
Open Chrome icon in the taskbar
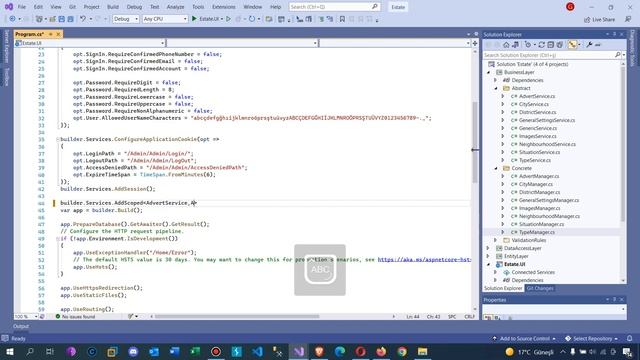coord(402,351)
